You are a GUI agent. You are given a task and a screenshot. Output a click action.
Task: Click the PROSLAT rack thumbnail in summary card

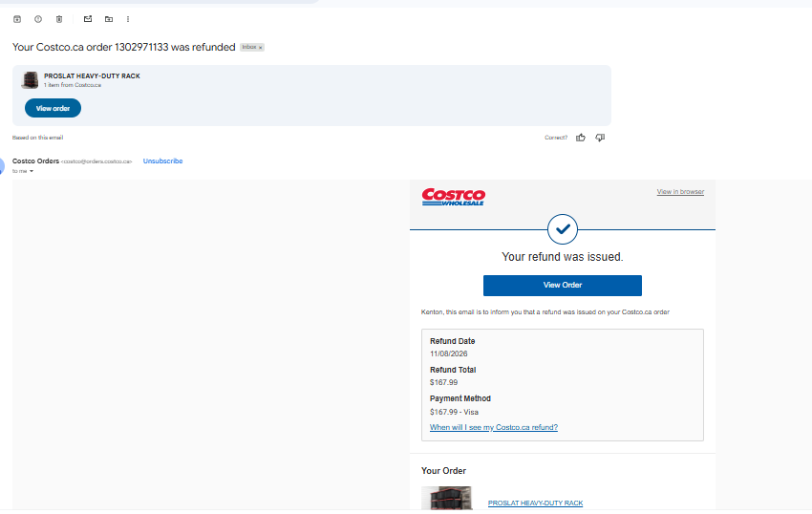click(x=30, y=80)
